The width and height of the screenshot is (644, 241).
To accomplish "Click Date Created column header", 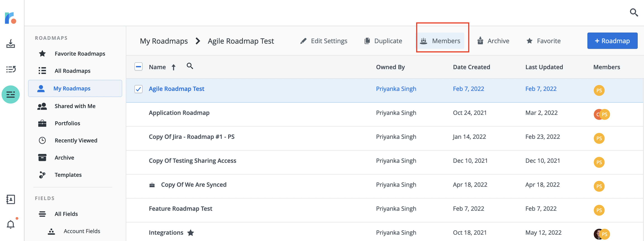I will coord(471,67).
